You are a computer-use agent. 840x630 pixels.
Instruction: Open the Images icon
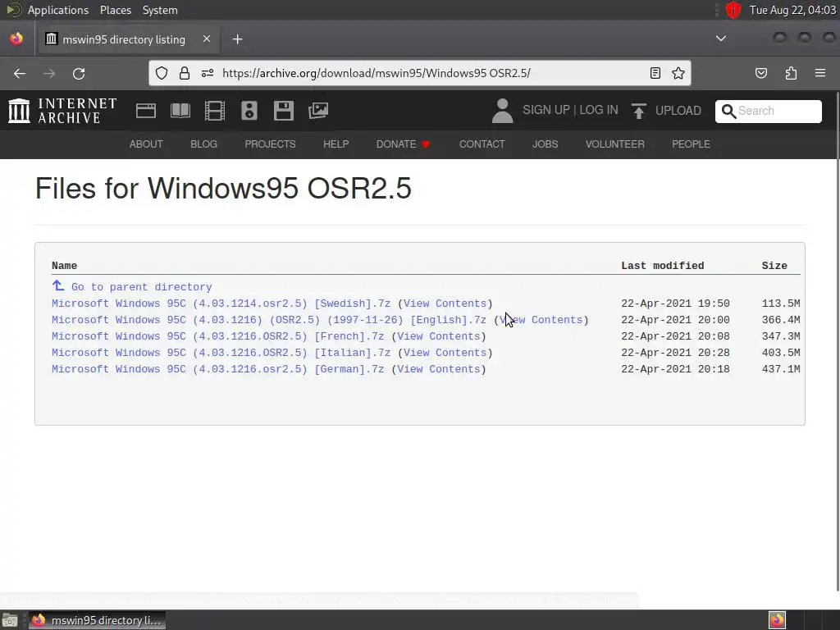(318, 111)
